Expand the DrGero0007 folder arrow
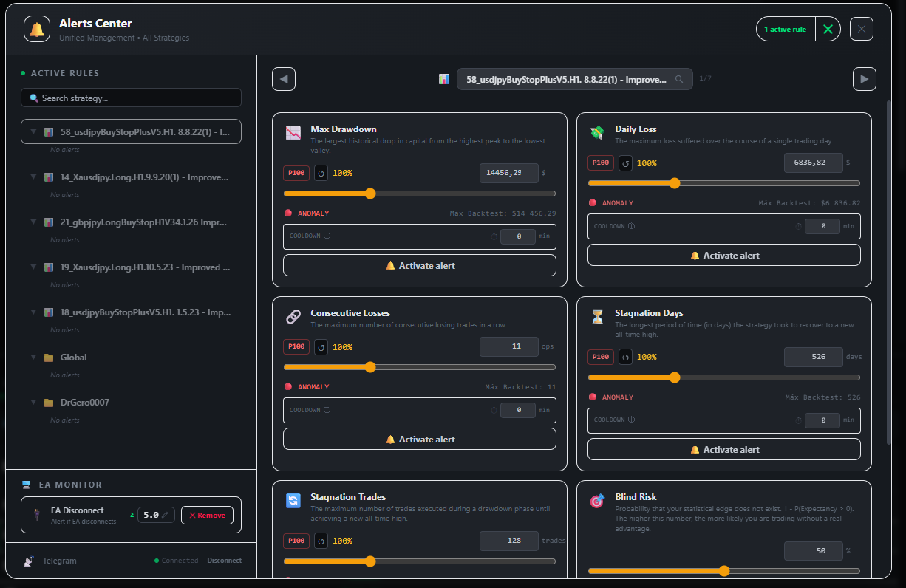The width and height of the screenshot is (906, 588). tap(33, 403)
